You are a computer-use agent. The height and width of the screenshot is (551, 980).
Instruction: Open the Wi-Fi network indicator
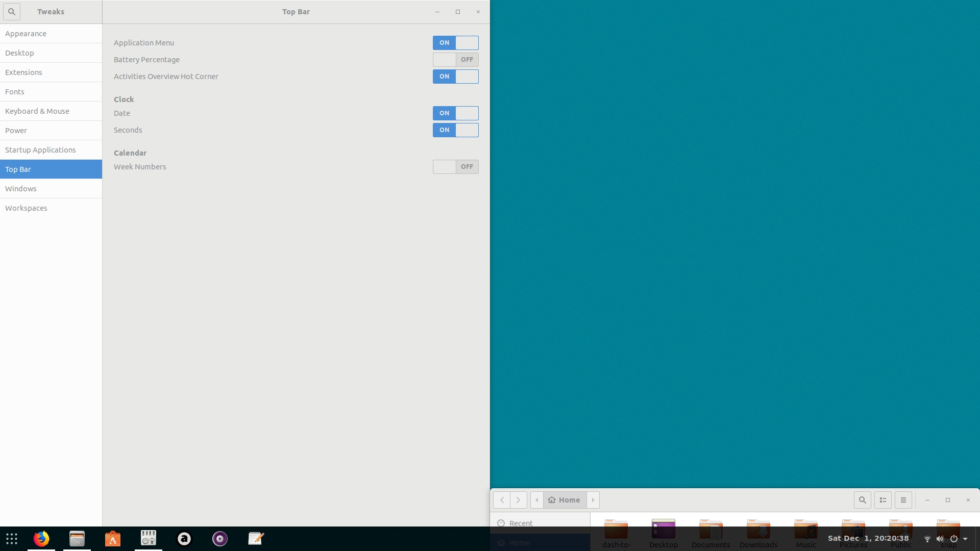coord(927,539)
